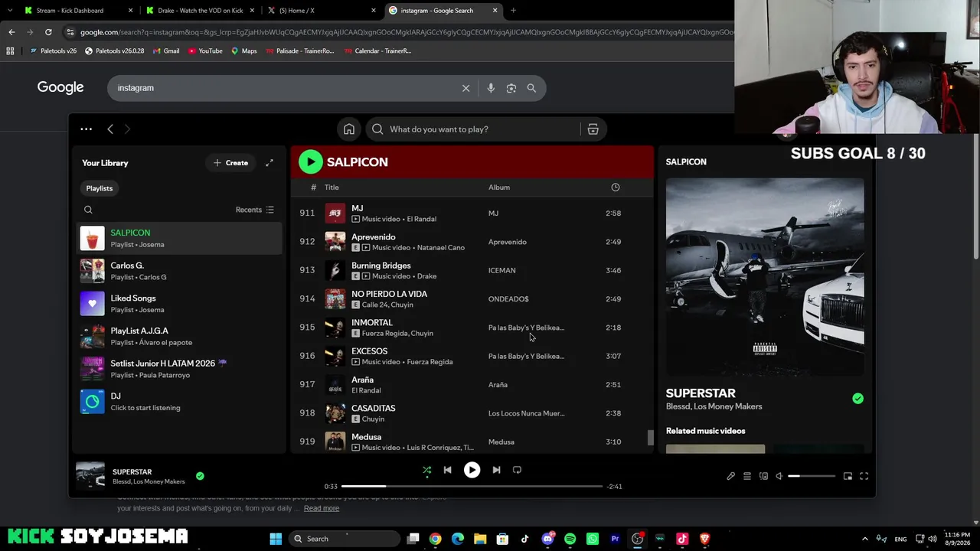This screenshot has width=980, height=551.
Task: Open the Chrome tab search dropdown
Action: 10,11
